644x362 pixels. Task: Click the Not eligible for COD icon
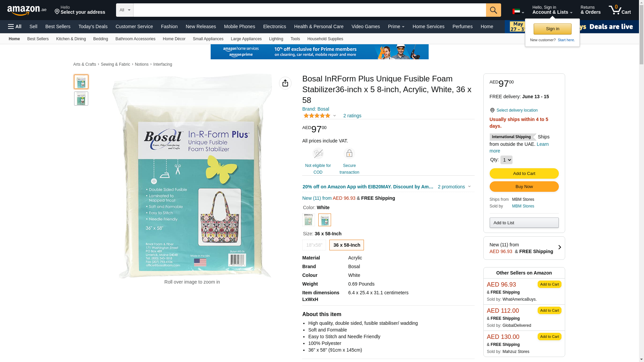(318, 154)
